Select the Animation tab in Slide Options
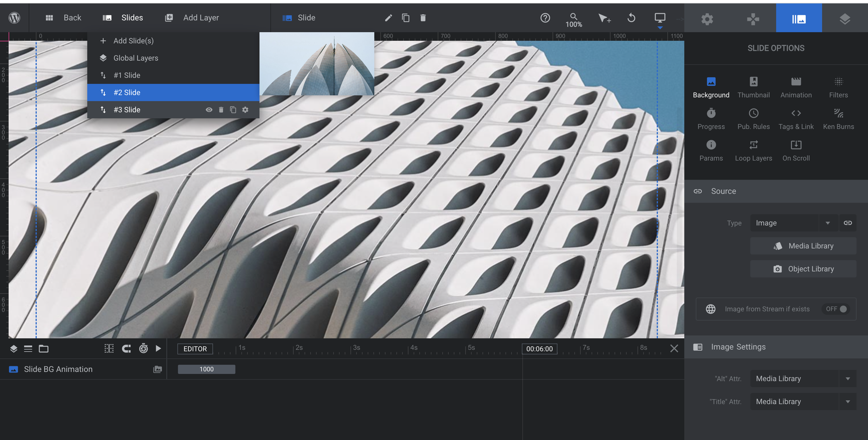 (x=796, y=87)
